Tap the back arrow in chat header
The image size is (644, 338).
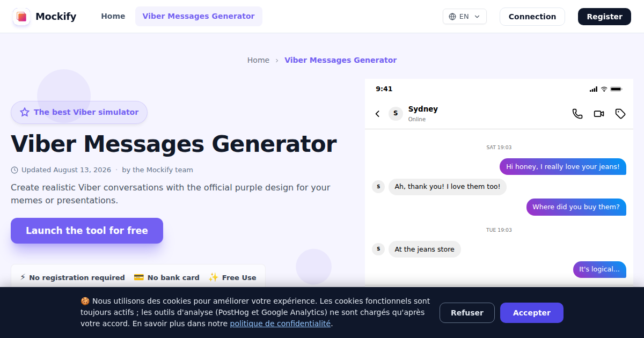[377, 114]
